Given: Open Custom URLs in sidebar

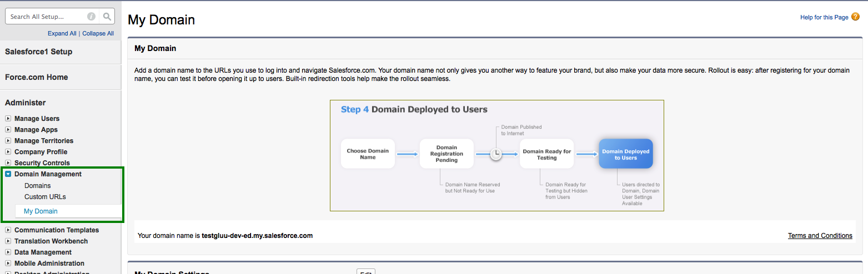Looking at the screenshot, I should pos(45,197).
